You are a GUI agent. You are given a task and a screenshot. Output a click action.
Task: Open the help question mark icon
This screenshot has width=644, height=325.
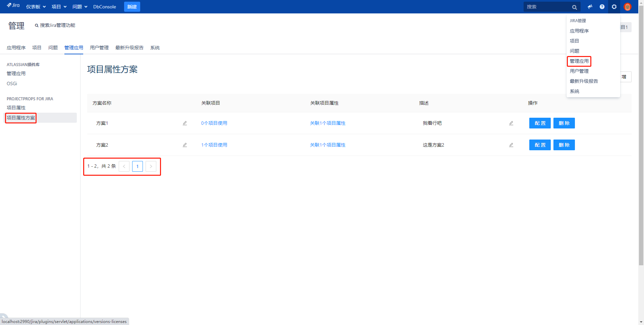point(602,7)
